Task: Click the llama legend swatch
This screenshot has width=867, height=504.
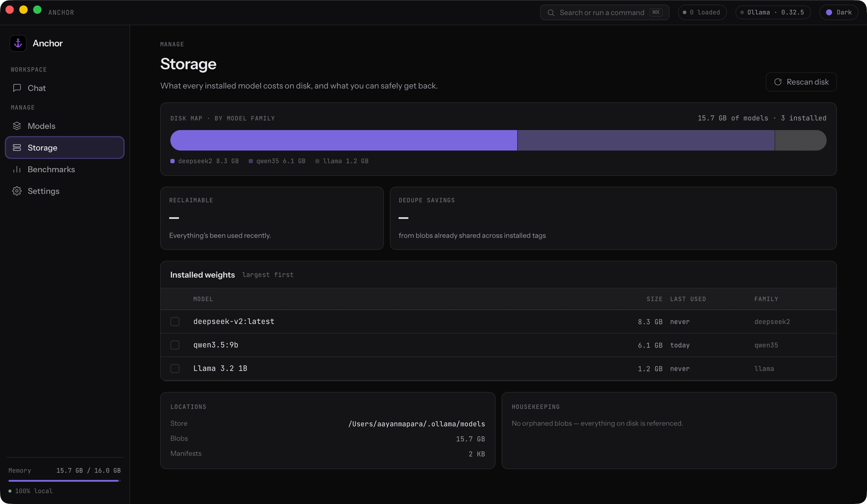Action: click(x=317, y=161)
